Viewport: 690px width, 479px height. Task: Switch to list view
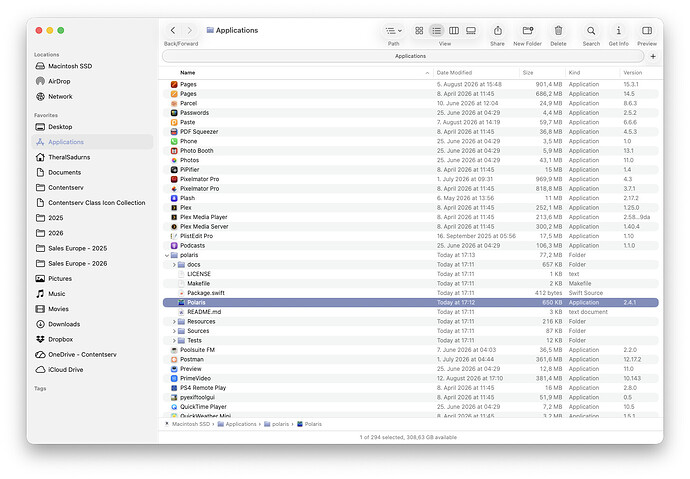point(436,30)
